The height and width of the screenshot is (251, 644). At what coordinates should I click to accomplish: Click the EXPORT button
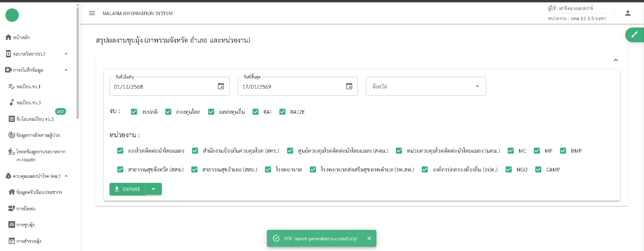[127, 189]
